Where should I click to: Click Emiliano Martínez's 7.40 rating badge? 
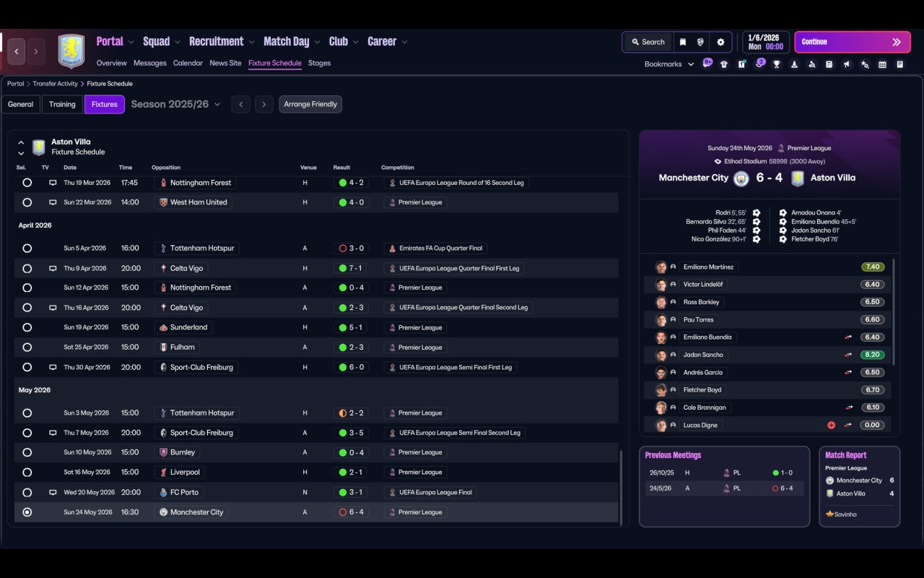[873, 267]
